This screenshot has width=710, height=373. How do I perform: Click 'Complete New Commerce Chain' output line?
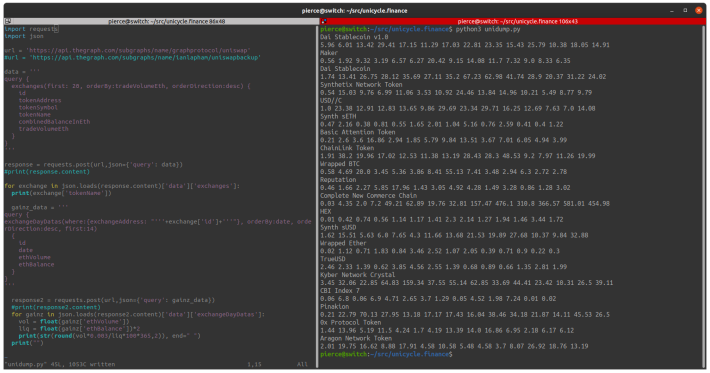coord(369,196)
